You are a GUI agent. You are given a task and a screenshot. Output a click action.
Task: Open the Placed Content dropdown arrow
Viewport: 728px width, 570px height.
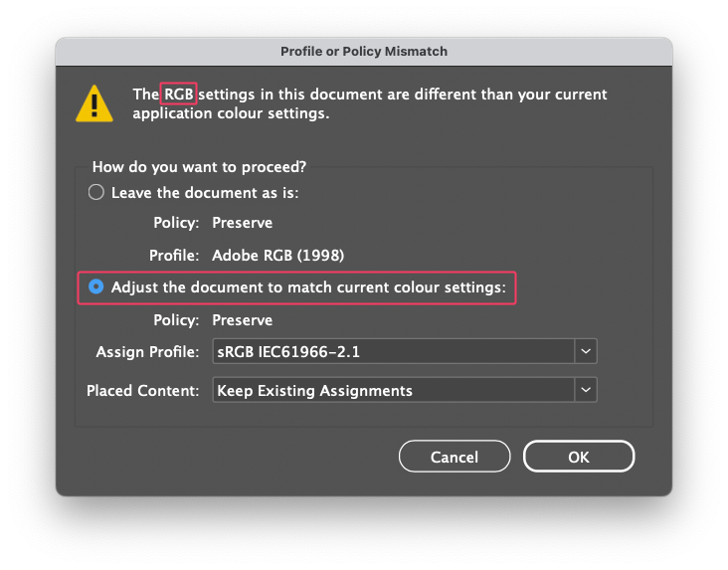pyautogui.click(x=586, y=390)
